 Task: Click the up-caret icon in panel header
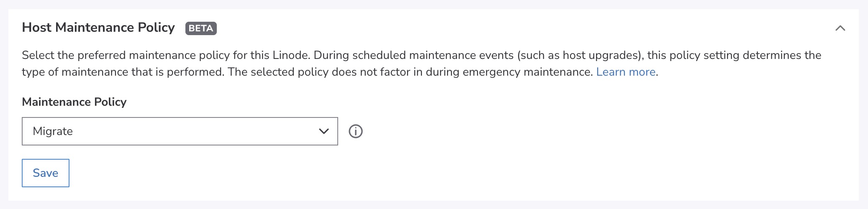point(840,28)
